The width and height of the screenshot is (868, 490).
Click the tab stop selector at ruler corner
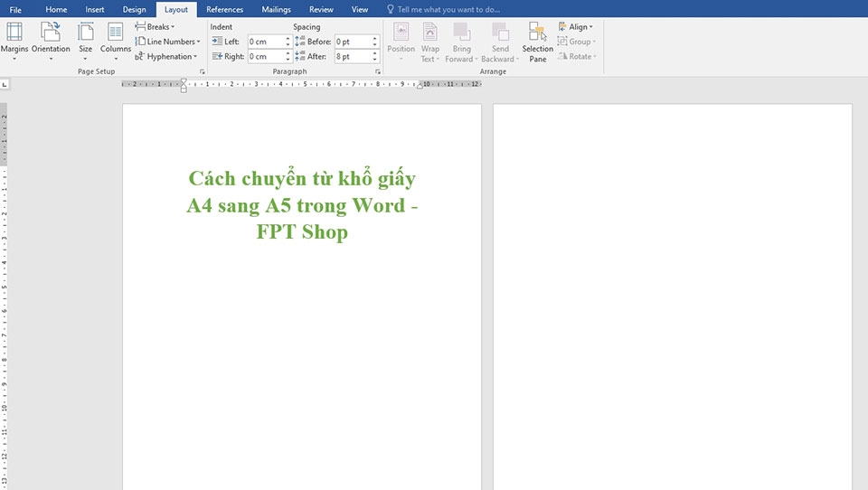(5, 84)
